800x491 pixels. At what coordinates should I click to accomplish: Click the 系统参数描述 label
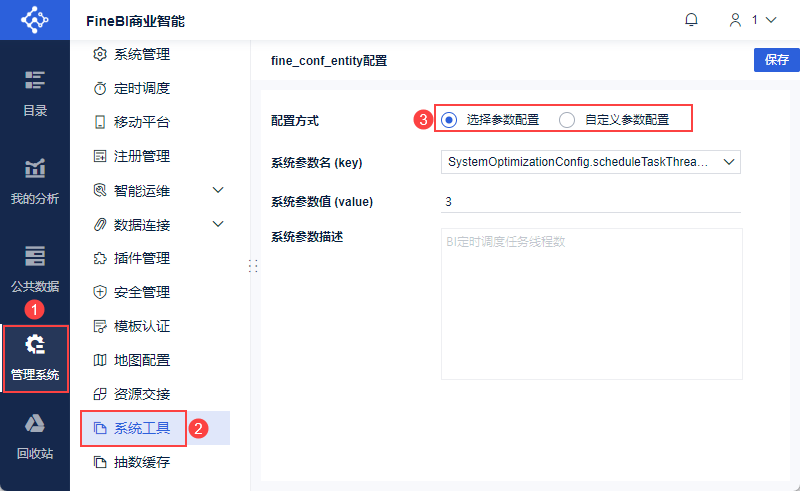coord(307,237)
